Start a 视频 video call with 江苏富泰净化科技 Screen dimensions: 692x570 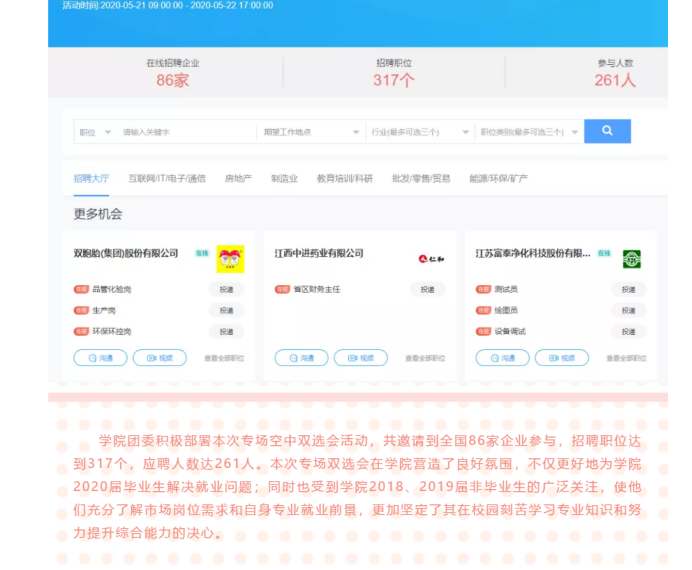(x=561, y=358)
